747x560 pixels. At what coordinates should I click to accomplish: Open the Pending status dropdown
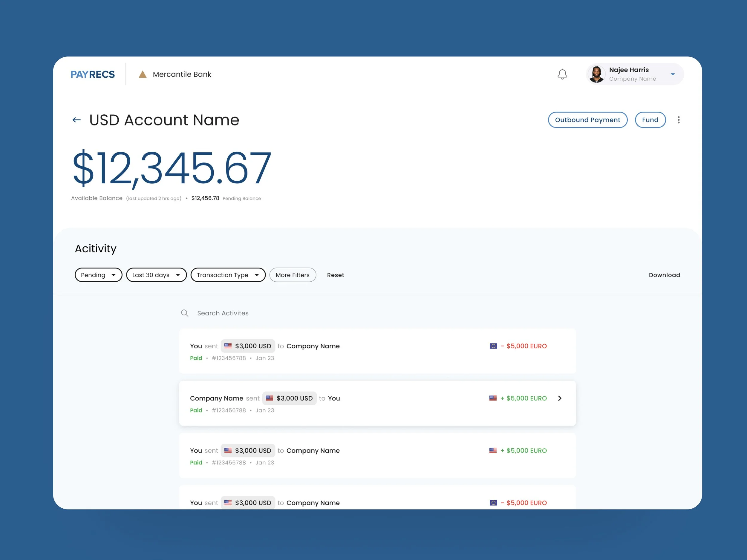98,275
